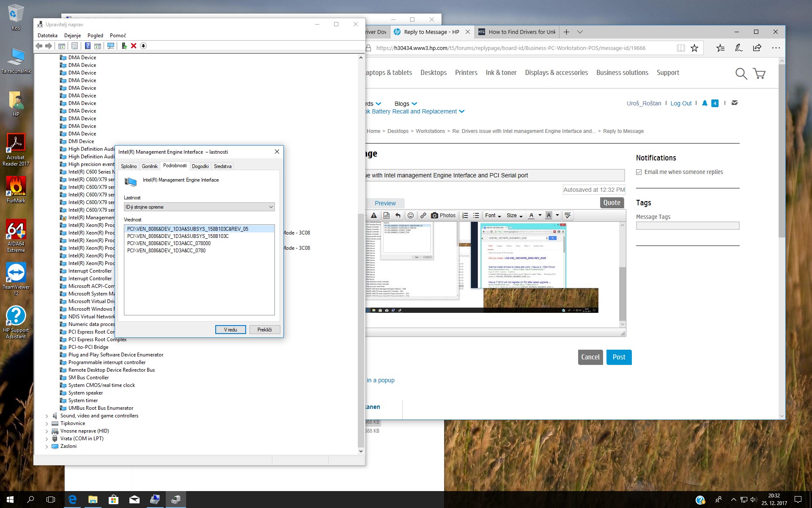Click the volume speaker icon in system tray
812x508 pixels.
point(754,500)
